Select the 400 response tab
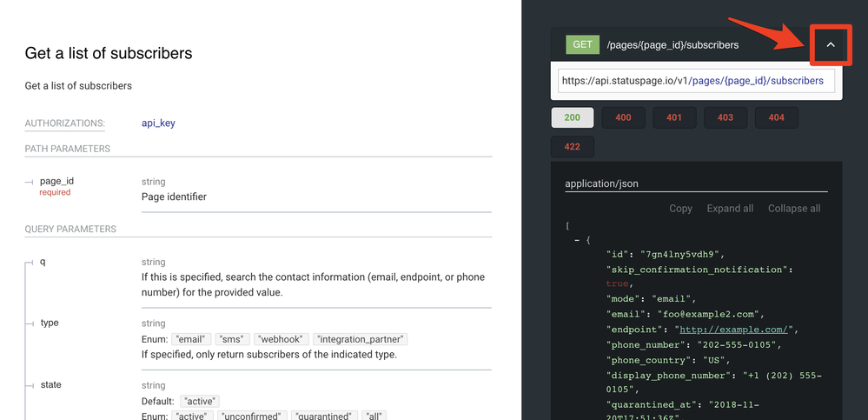This screenshot has height=420, width=868. [x=623, y=117]
